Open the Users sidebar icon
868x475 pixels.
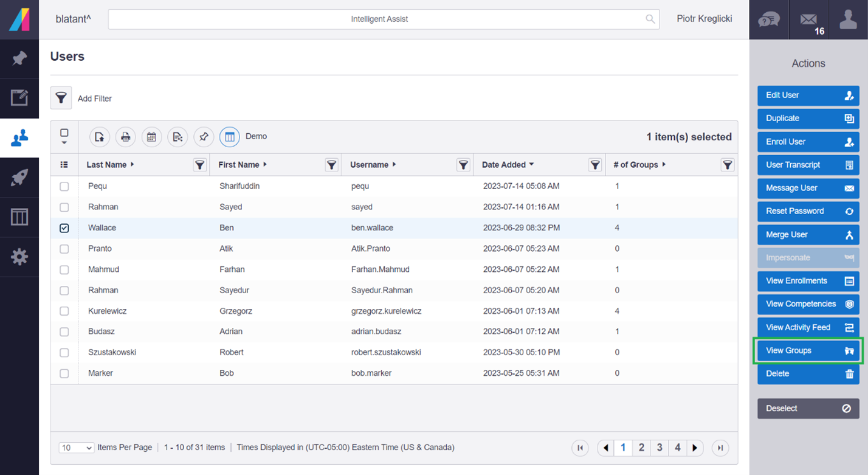[x=19, y=138]
